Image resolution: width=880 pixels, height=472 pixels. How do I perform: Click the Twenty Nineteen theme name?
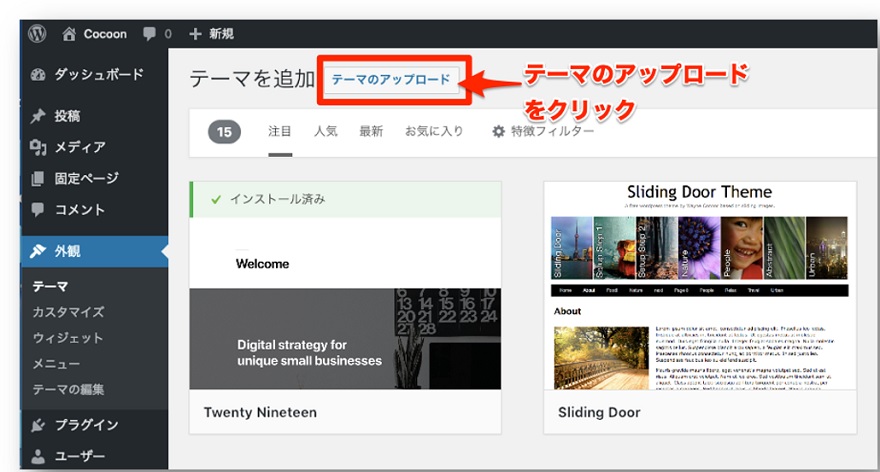260,413
